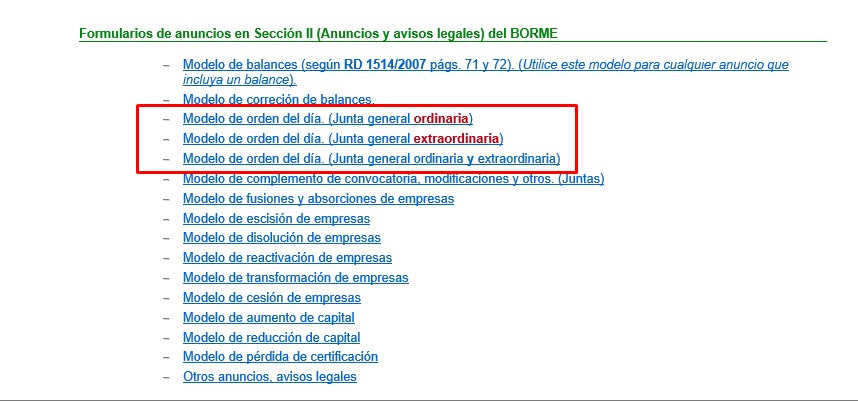Screen dimensions: 858x402
Task: Open Otros anuncios, avisos legales link
Action: [x=269, y=377]
